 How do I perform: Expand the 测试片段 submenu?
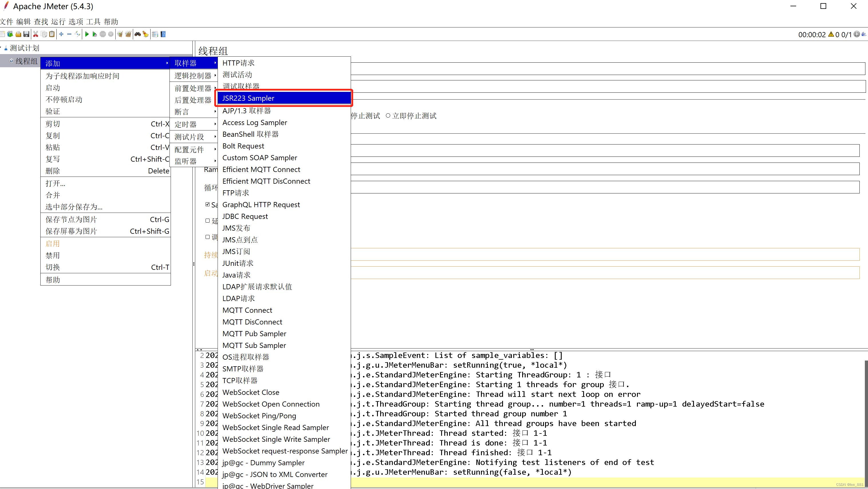coord(194,137)
